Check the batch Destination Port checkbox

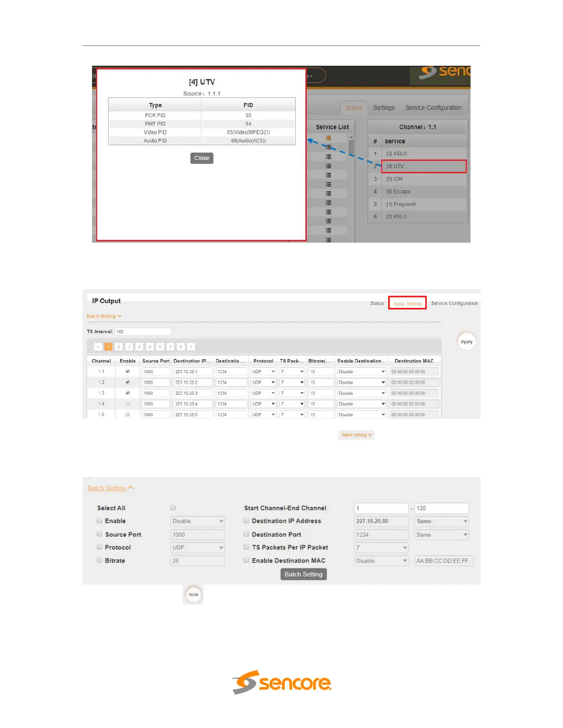coord(246,534)
